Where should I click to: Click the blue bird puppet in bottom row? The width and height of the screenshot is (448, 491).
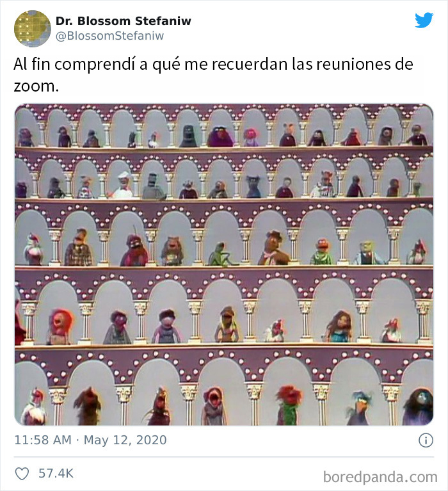click(x=360, y=407)
